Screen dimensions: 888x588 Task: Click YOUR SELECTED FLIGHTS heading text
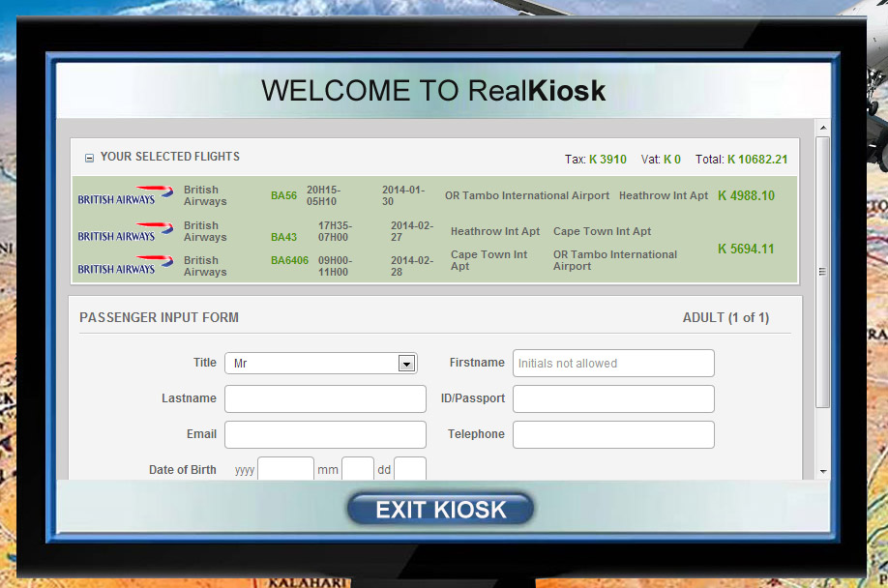(x=170, y=157)
